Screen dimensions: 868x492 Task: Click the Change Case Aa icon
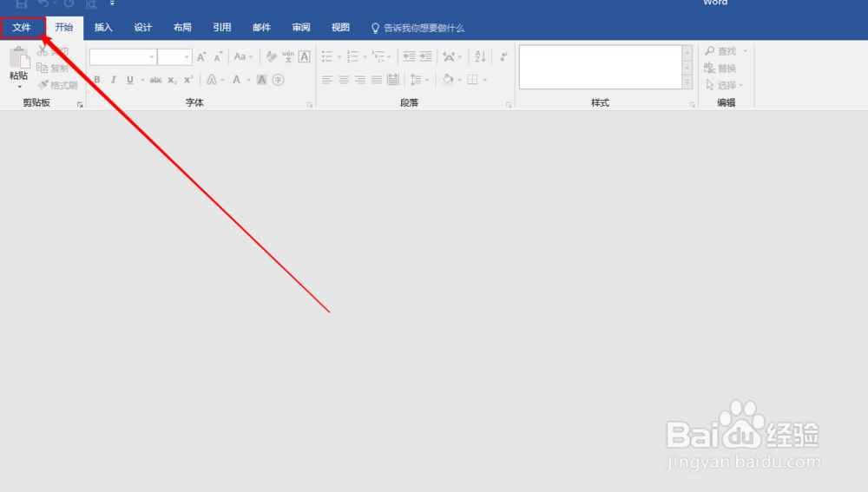[240, 56]
